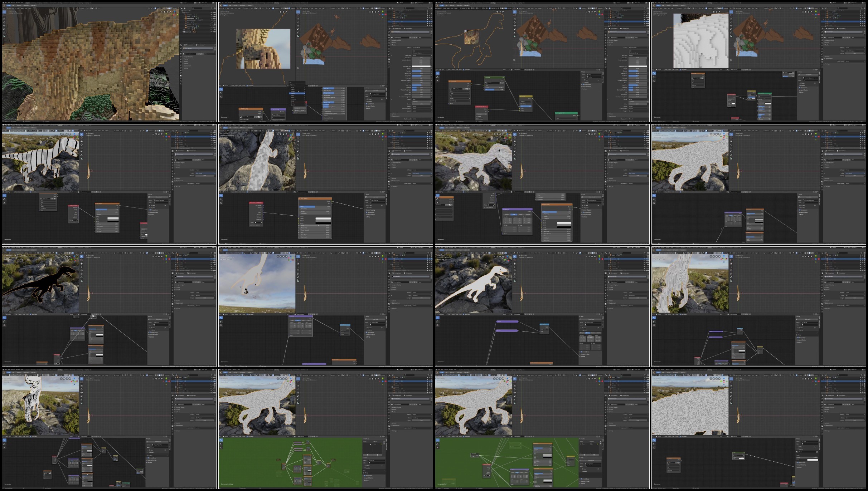Pick node annotate tool in black silhouette frame
Screen dimensions: 868x491
tap(4, 321)
